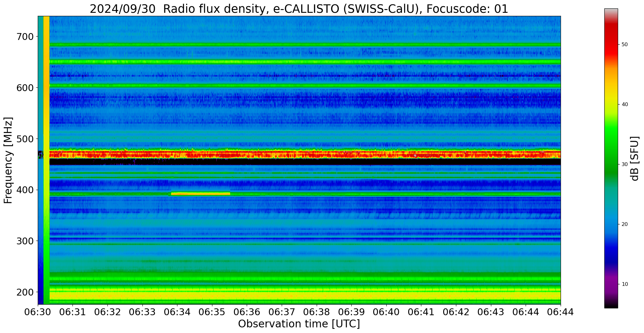Click the colorbar 50 tick label
This screenshot has width=644, height=333.
[x=625, y=45]
